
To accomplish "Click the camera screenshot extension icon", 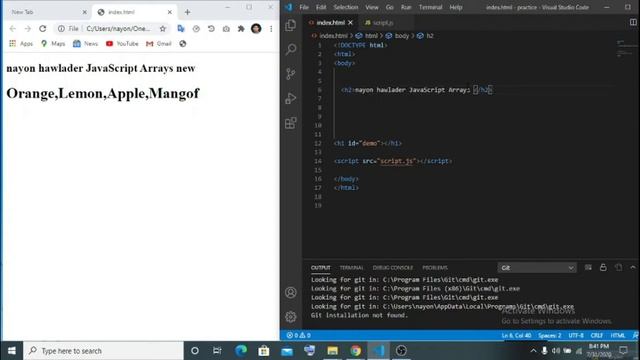I will [226, 29].
